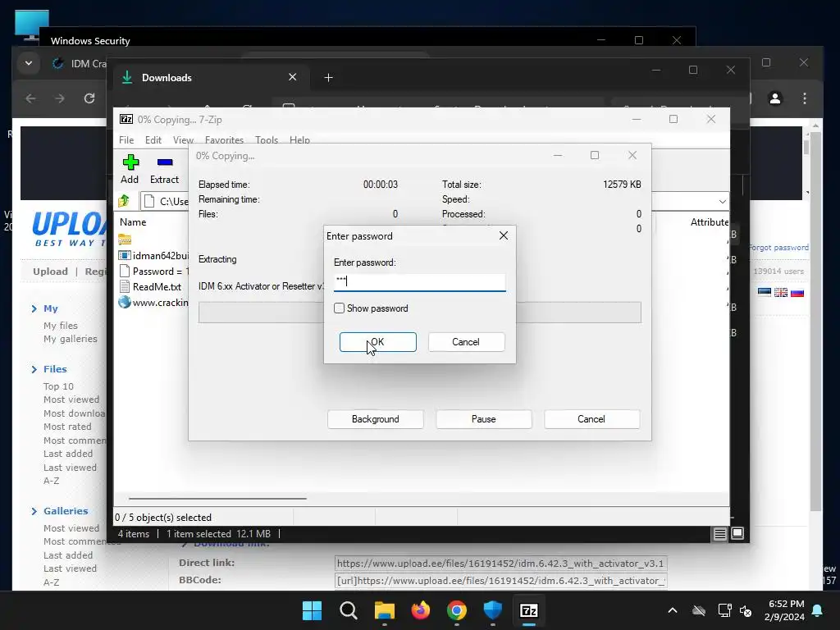The image size is (840, 630).
Task: Select the English flag language icon
Action: [781, 293]
